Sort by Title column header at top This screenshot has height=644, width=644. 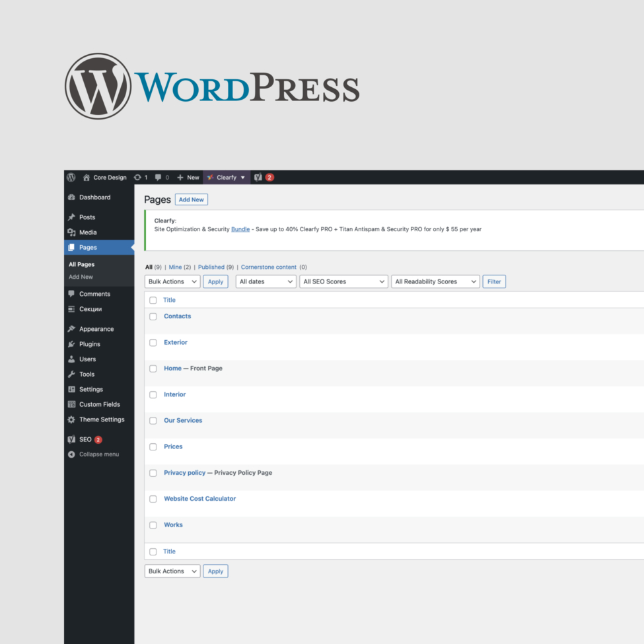click(169, 300)
